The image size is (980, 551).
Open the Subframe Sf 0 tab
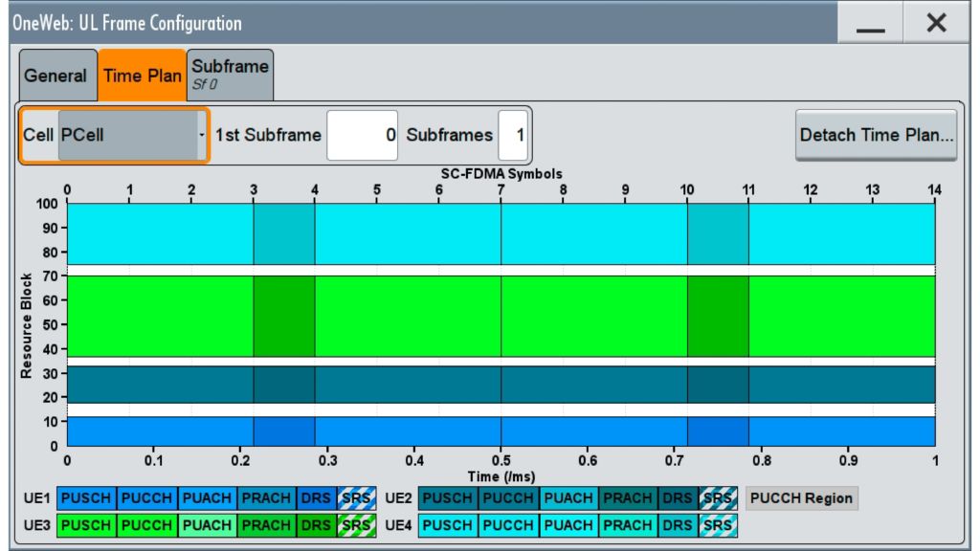point(230,74)
